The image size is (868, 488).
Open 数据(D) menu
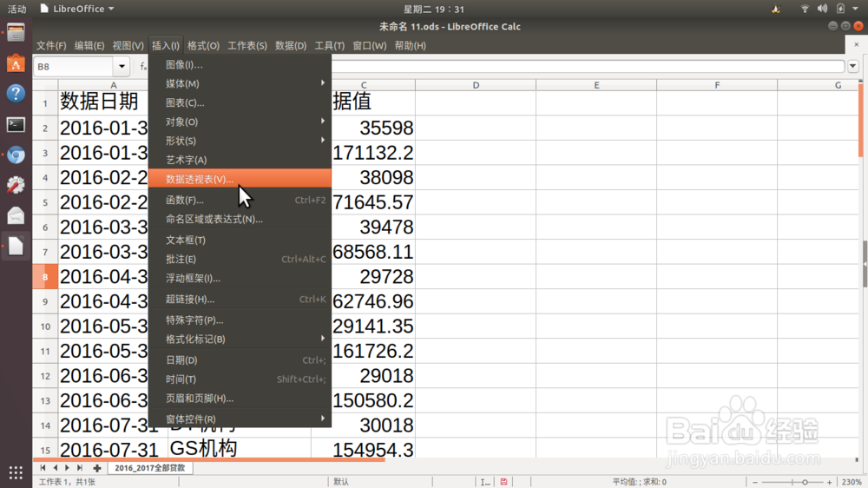point(291,46)
